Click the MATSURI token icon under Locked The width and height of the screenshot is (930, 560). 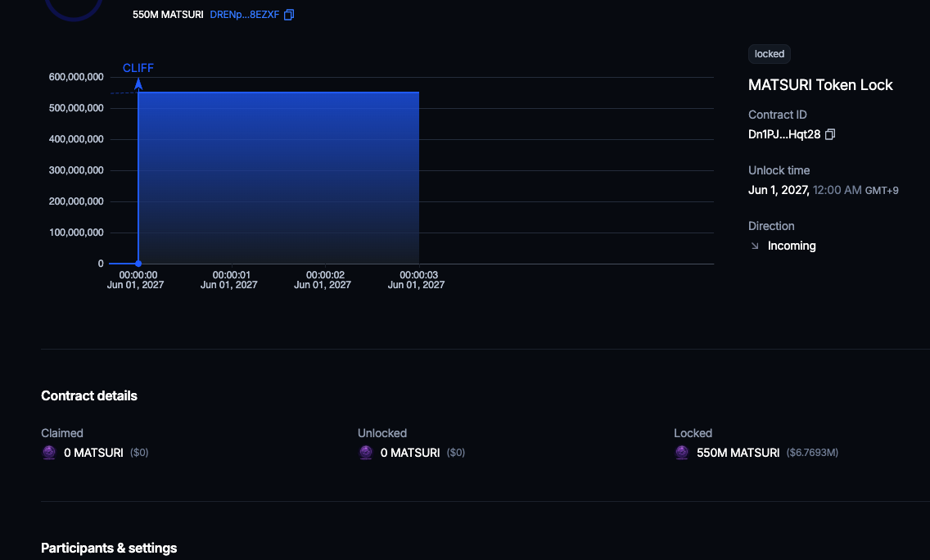pyautogui.click(x=682, y=453)
